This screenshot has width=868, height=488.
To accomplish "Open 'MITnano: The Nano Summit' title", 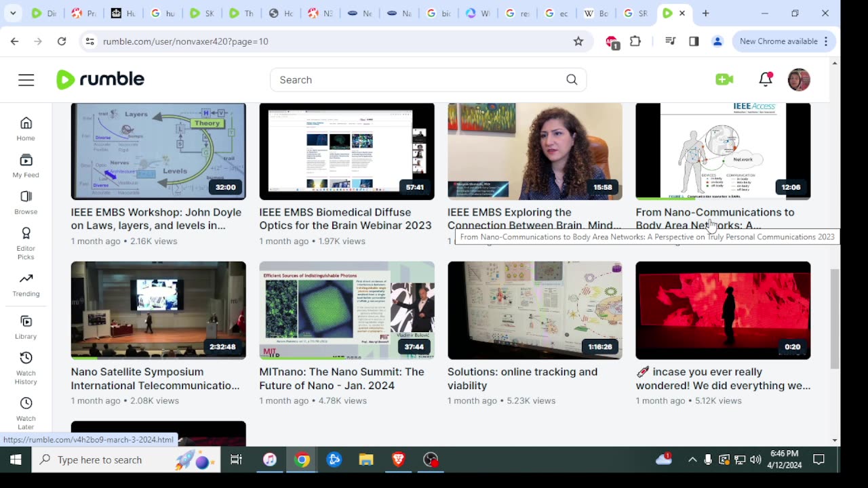I will click(x=342, y=378).
